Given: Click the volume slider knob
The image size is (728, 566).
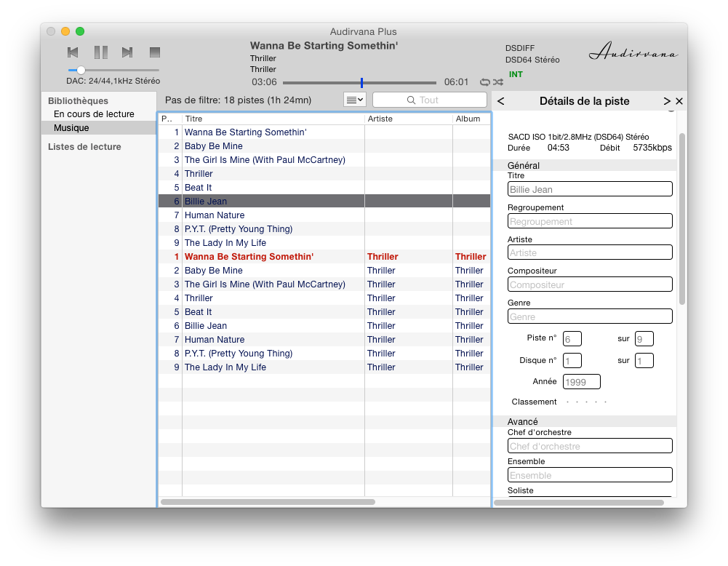Looking at the screenshot, I should pyautogui.click(x=81, y=70).
